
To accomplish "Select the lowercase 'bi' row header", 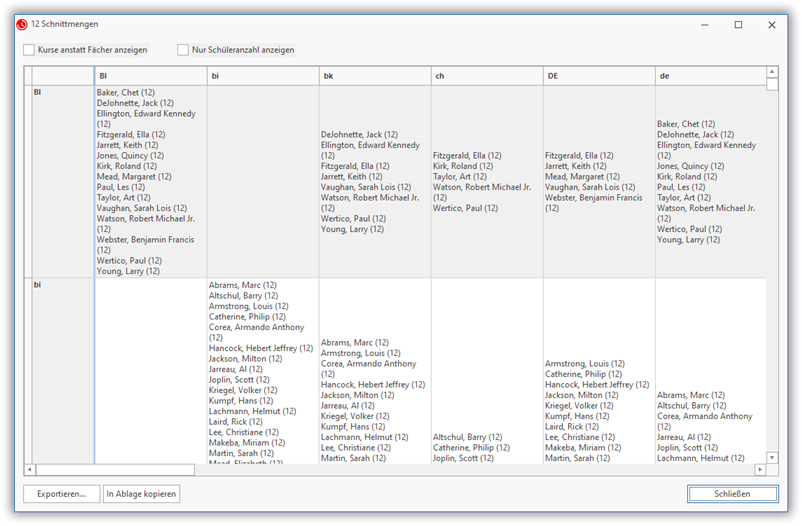I will click(63, 370).
